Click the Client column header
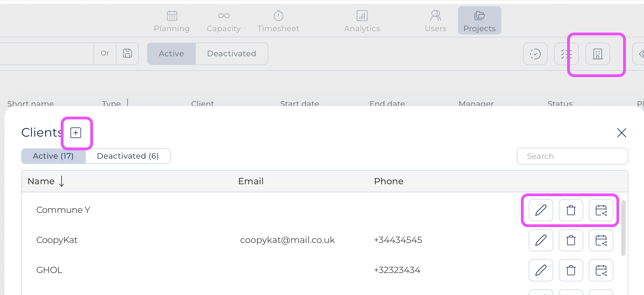This screenshot has height=295, width=644. click(x=203, y=104)
